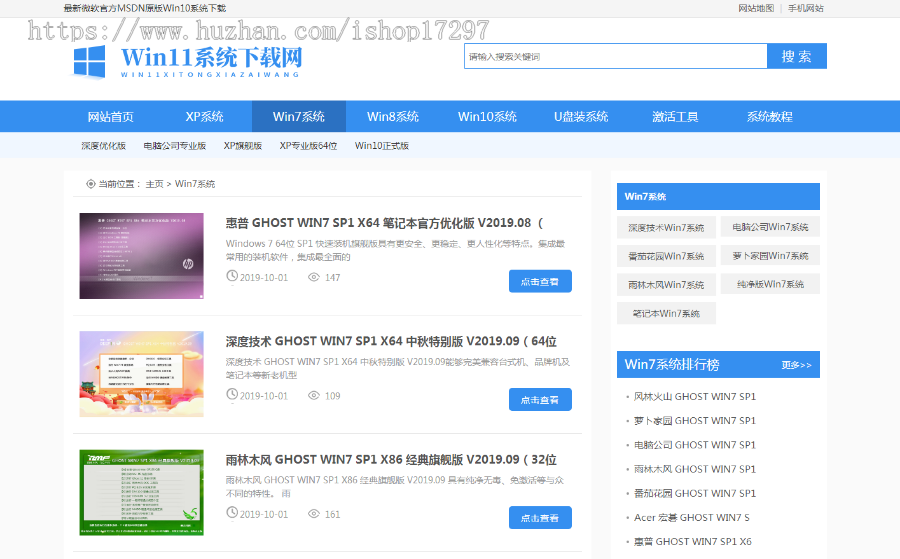This screenshot has height=559, width=900.
Task: Go to Win10系统 in navigation bar
Action: 487,117
